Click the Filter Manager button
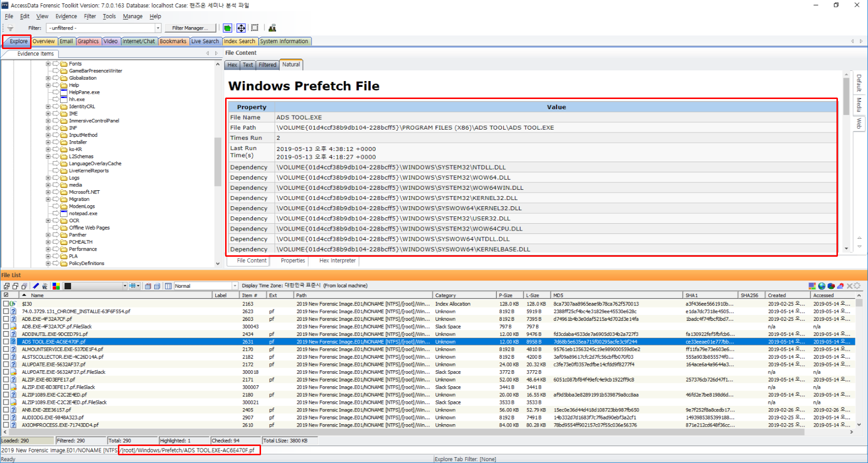 pyautogui.click(x=190, y=28)
